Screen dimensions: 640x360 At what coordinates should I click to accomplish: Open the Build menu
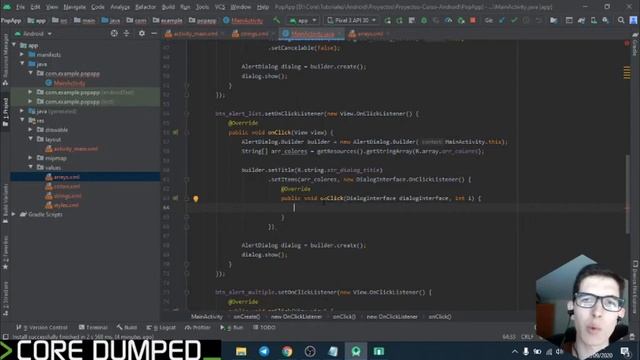coord(168,7)
